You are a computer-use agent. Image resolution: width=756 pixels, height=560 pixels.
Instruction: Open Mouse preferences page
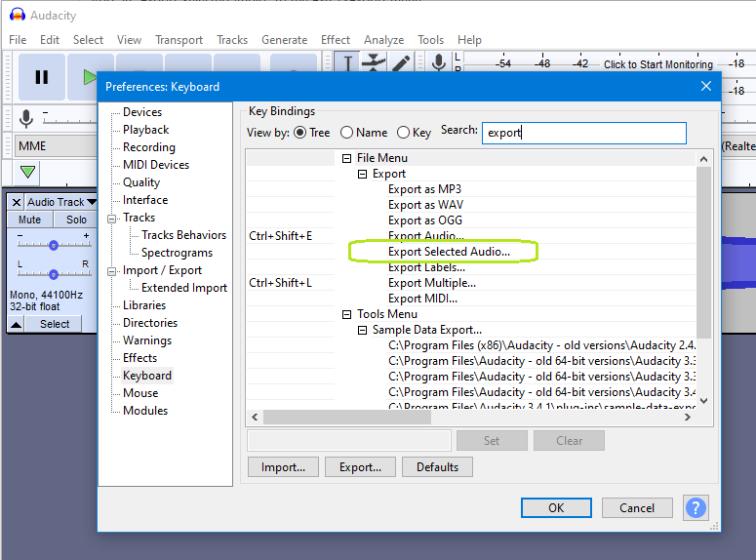pos(140,393)
